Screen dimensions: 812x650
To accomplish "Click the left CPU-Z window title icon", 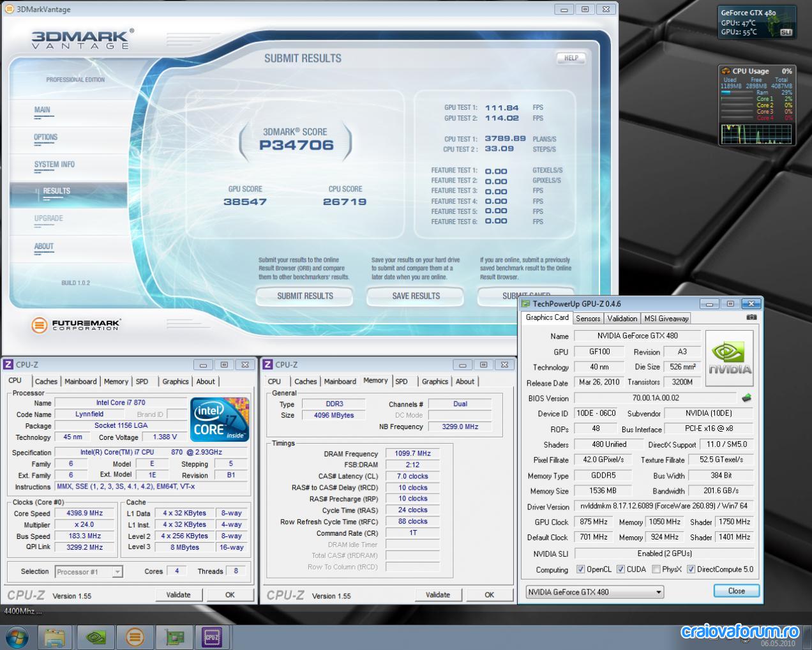I will tap(8, 365).
